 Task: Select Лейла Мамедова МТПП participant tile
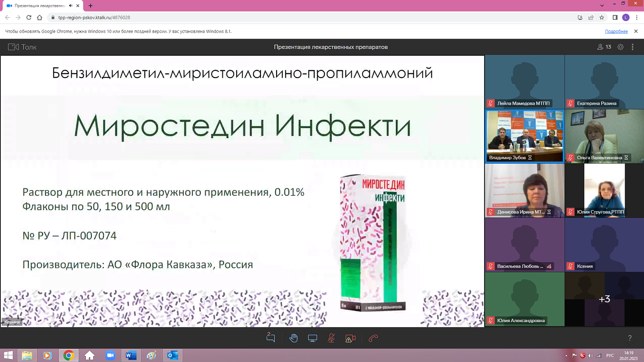click(525, 81)
